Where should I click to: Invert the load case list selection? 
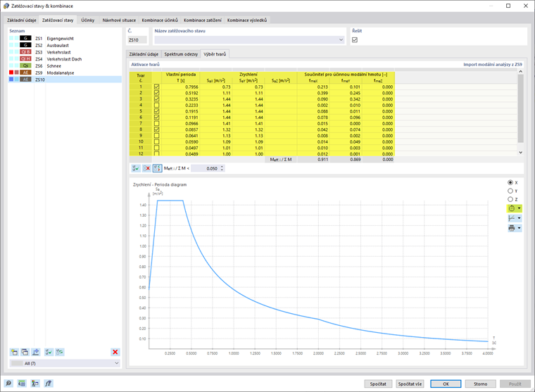[x=60, y=352]
